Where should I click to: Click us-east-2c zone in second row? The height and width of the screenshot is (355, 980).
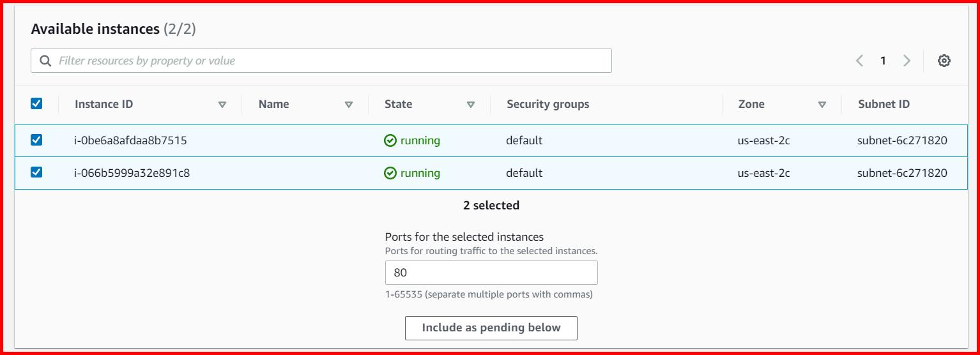[764, 173]
